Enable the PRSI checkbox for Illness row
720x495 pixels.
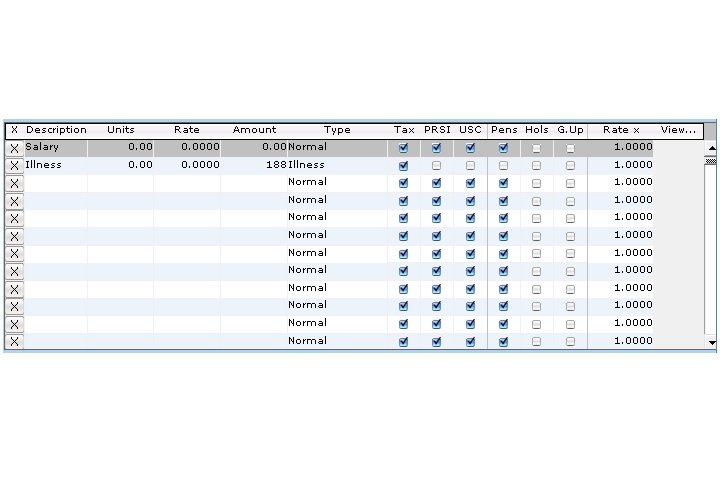(x=436, y=166)
